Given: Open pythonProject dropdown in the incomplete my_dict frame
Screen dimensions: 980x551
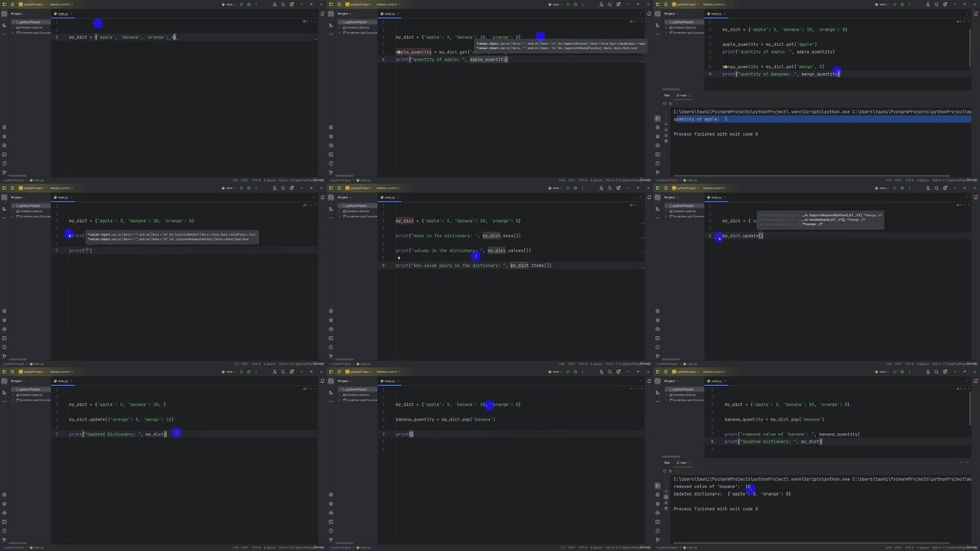Looking at the screenshot, I should [32, 4].
